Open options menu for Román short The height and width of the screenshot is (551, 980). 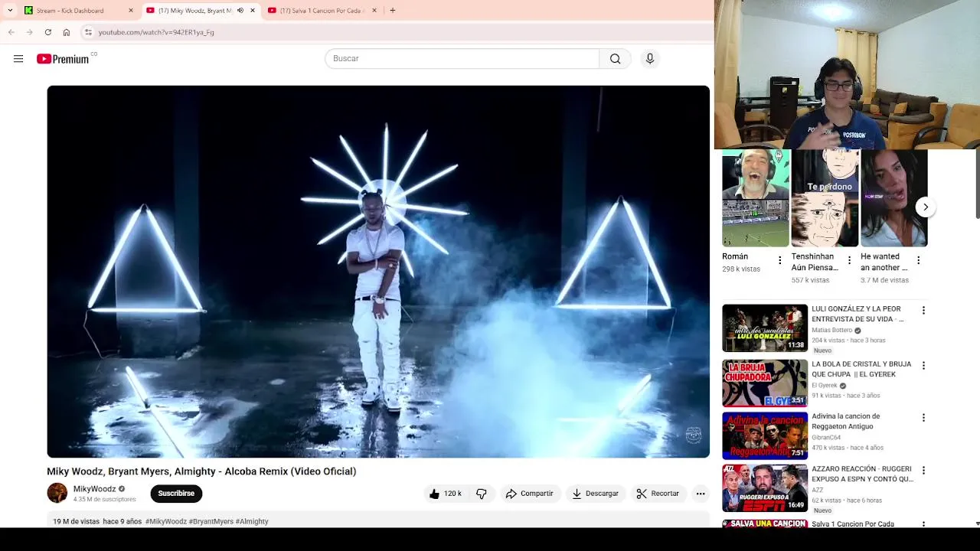(780, 260)
